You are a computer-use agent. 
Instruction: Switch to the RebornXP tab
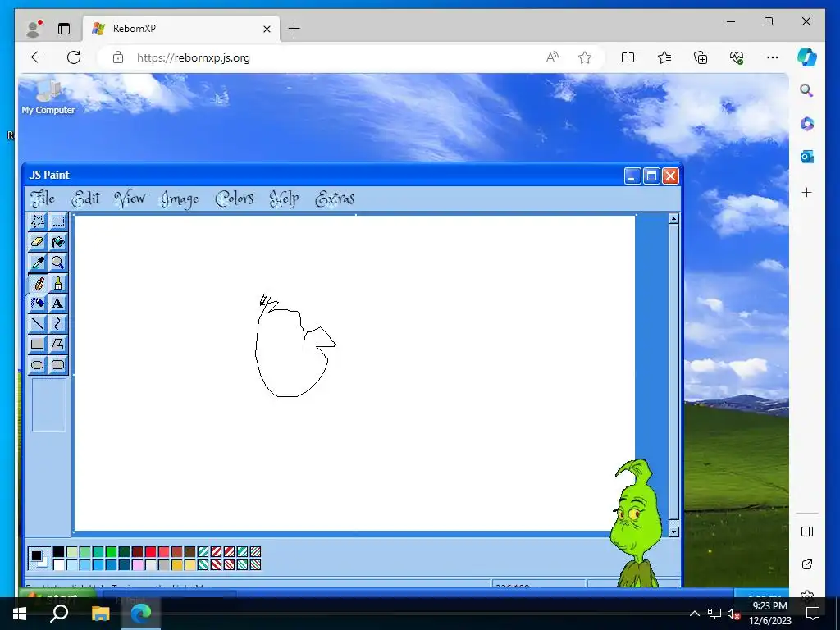click(181, 29)
